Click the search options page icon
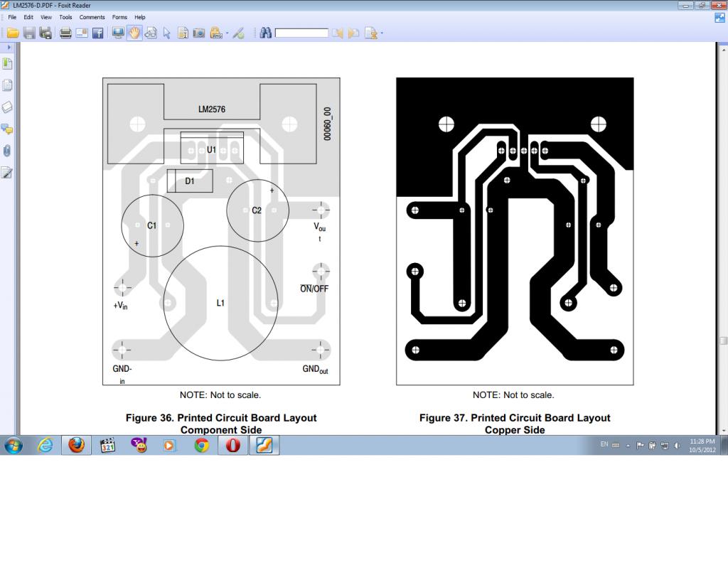The height and width of the screenshot is (568, 728). pos(371,33)
